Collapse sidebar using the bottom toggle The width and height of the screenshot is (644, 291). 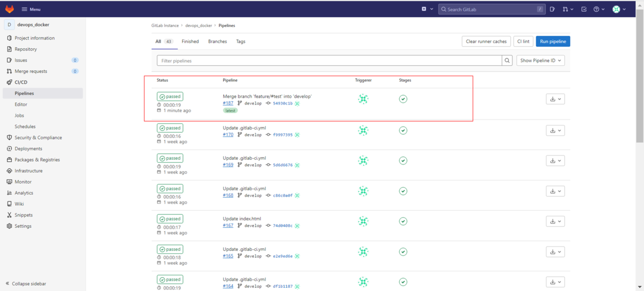tap(26, 283)
